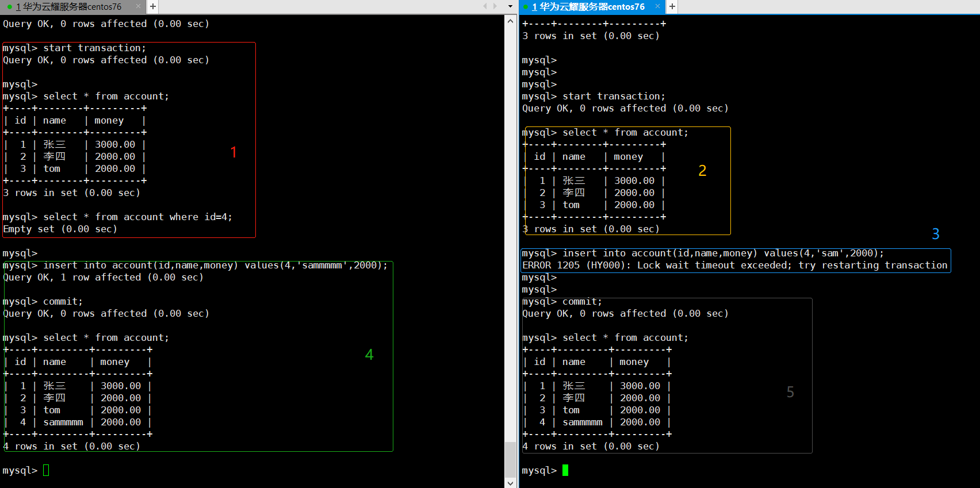The image size is (980, 488).
Task: Click the left terminal's scroll-down arrow
Action: [510, 483]
